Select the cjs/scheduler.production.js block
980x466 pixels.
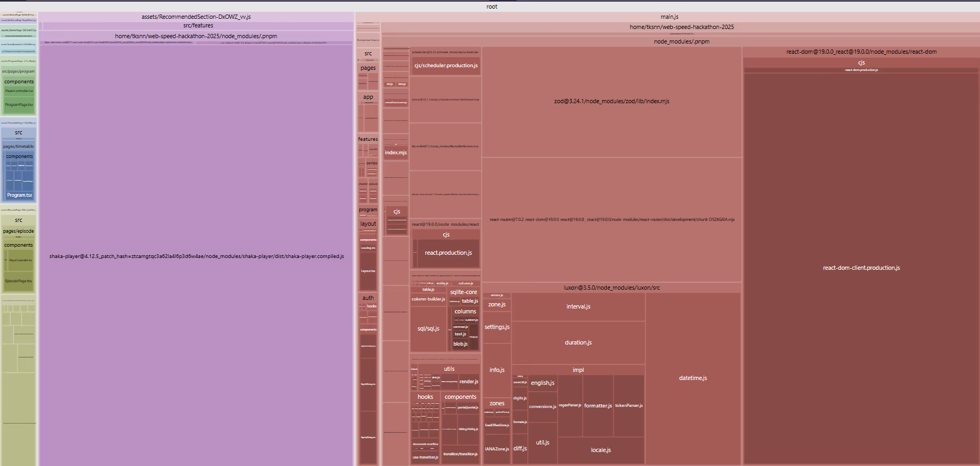(446, 66)
